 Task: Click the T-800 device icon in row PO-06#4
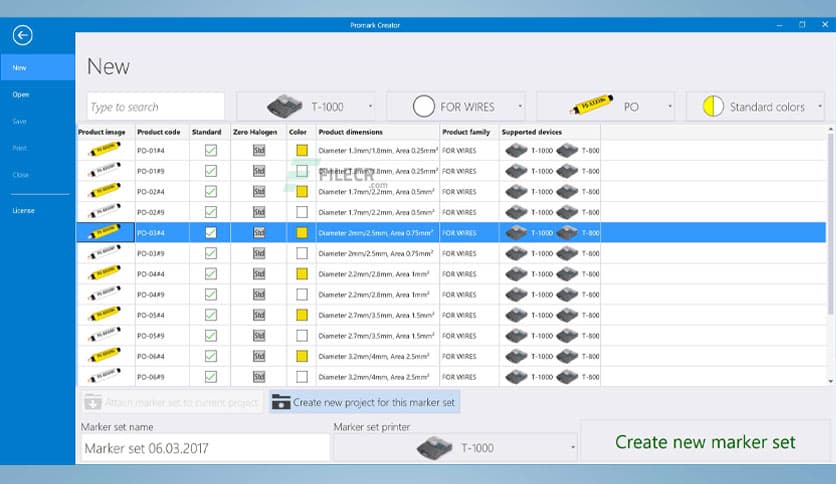tap(567, 356)
